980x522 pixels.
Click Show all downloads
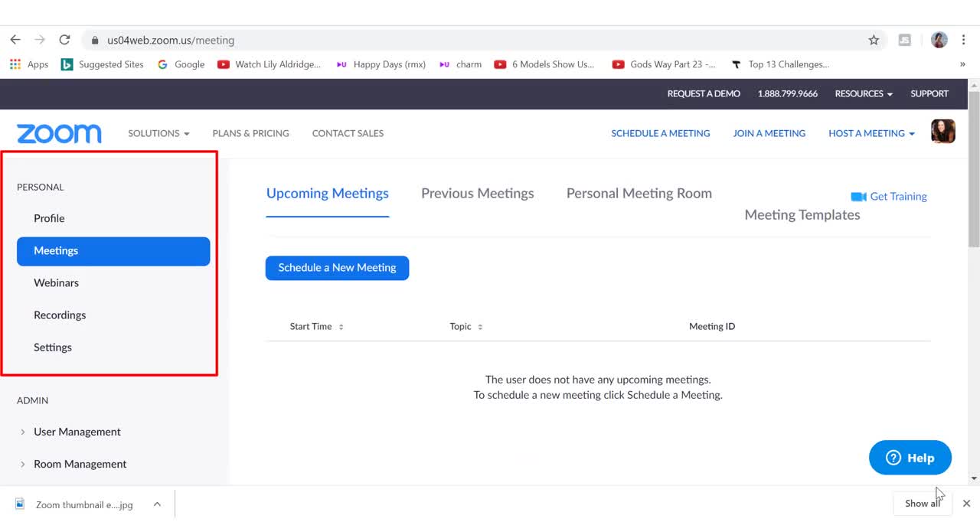pos(923,504)
